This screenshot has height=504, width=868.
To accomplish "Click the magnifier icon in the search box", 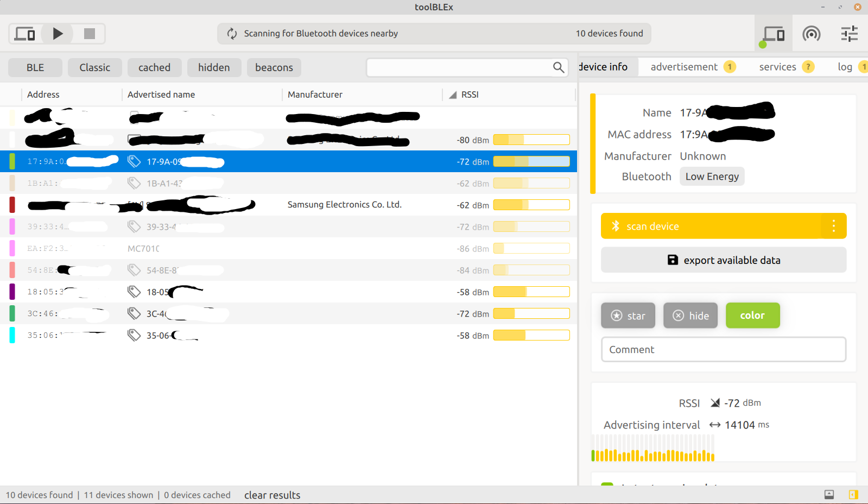I will 559,67.
